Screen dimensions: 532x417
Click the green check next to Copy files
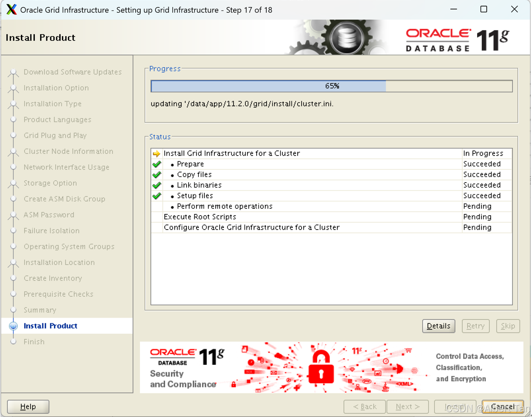coord(157,175)
